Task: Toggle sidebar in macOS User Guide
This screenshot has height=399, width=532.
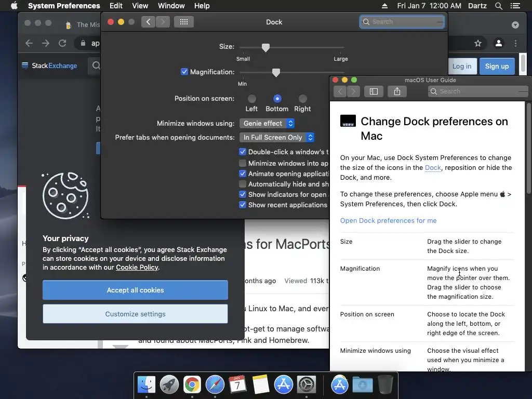Action: coord(374,91)
